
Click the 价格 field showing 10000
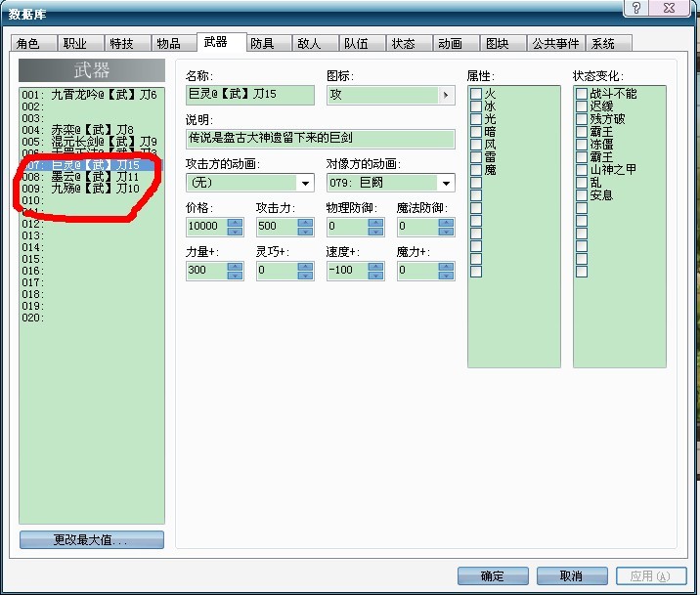tap(207, 227)
